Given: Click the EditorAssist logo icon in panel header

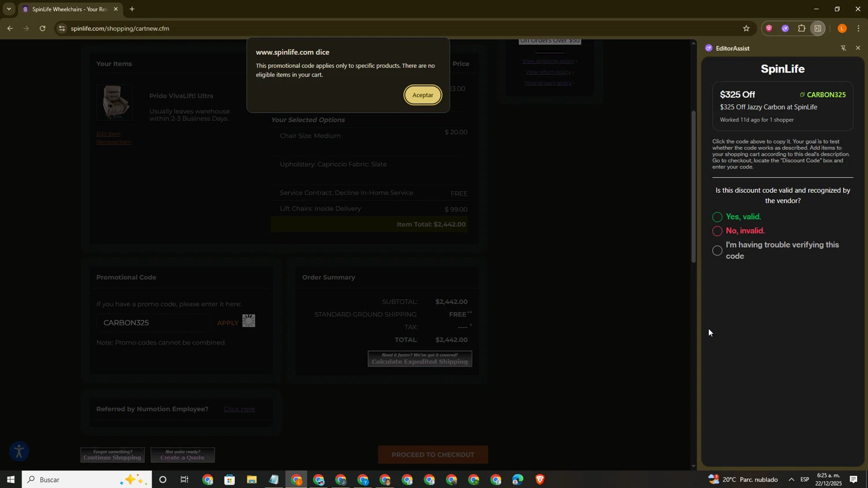Looking at the screenshot, I should [708, 48].
